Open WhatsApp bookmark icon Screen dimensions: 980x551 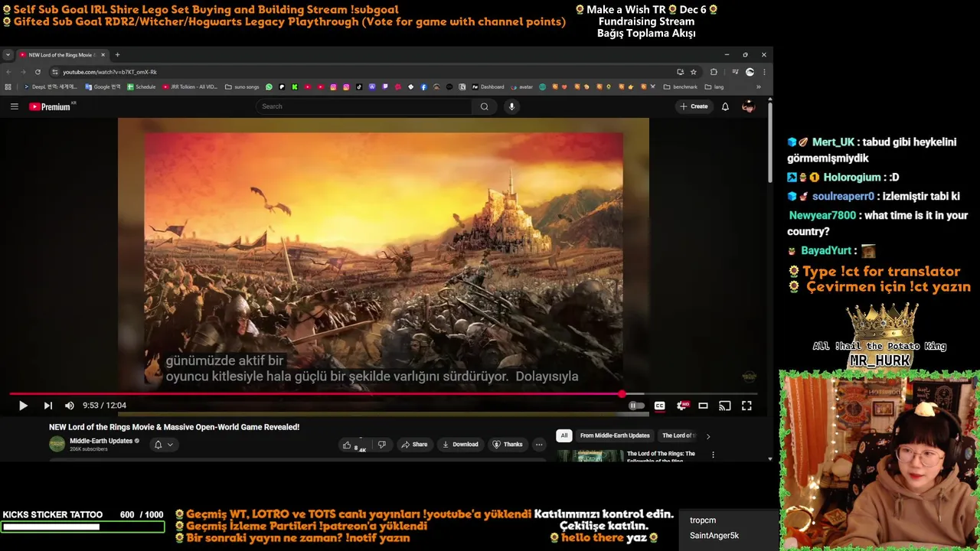(269, 86)
